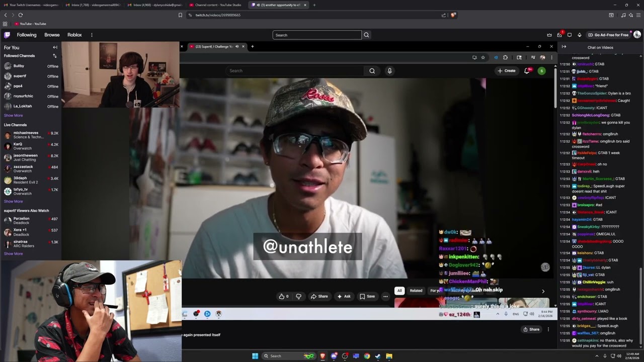Viewport: 644px width, 362px height.
Task: Toggle the dislike button in streamed YouTube
Action: click(x=298, y=297)
